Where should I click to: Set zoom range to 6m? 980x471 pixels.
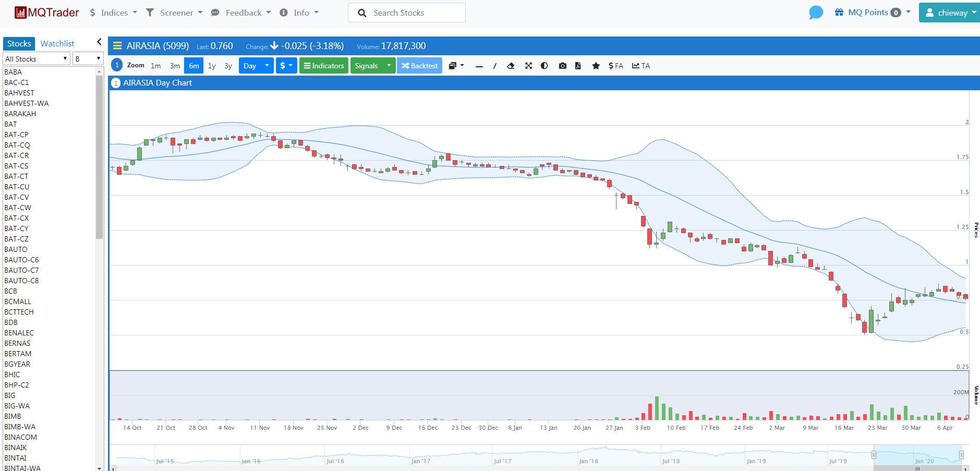click(x=193, y=66)
